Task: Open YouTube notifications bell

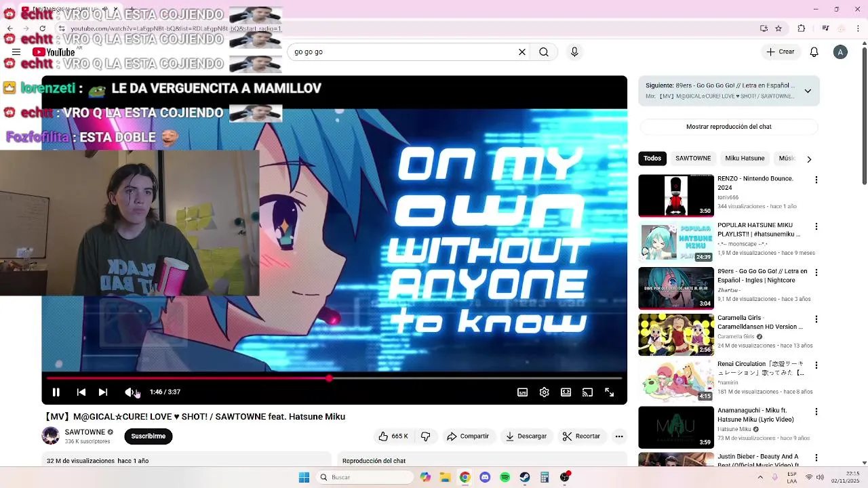Action: point(814,52)
